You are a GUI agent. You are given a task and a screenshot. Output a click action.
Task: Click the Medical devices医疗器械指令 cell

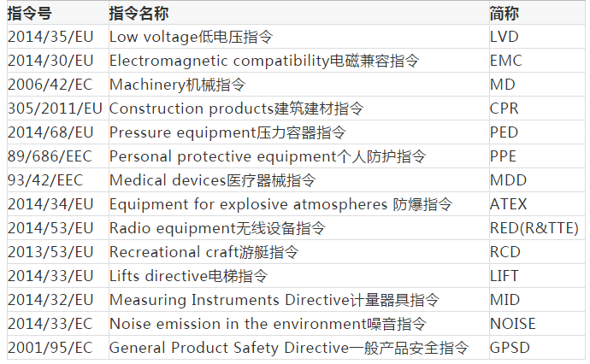212,180
